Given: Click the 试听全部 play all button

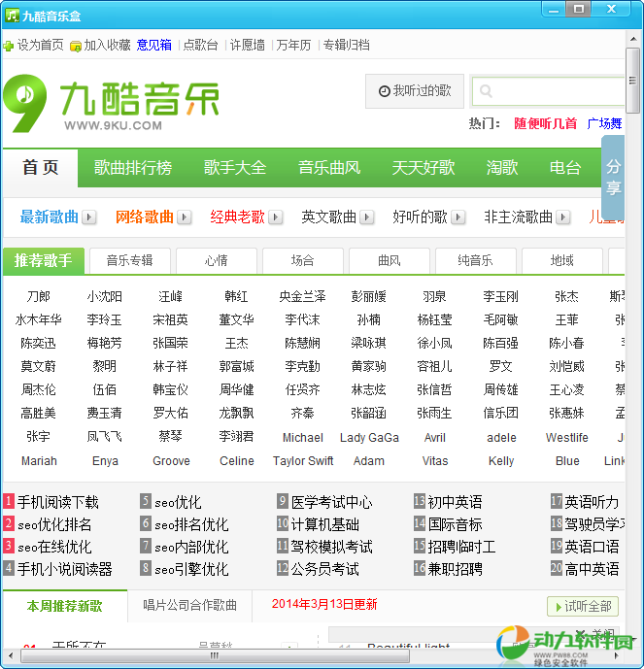Looking at the screenshot, I should [x=582, y=606].
